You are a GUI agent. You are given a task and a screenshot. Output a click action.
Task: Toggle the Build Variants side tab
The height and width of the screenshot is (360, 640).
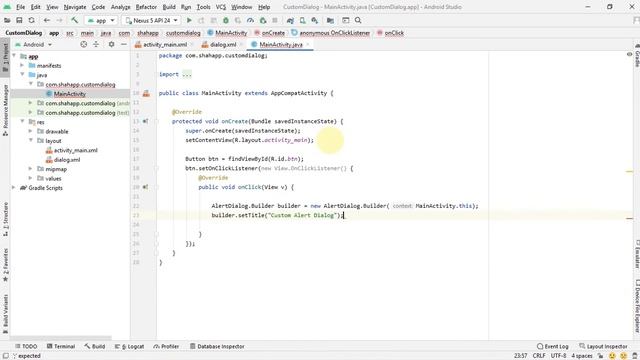pyautogui.click(x=5, y=313)
